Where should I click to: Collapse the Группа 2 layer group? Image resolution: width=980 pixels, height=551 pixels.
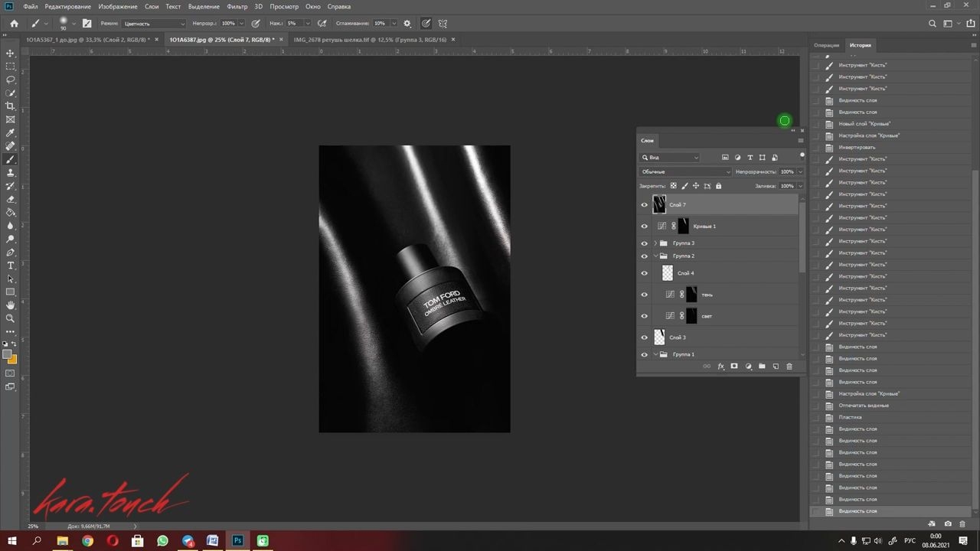click(655, 256)
